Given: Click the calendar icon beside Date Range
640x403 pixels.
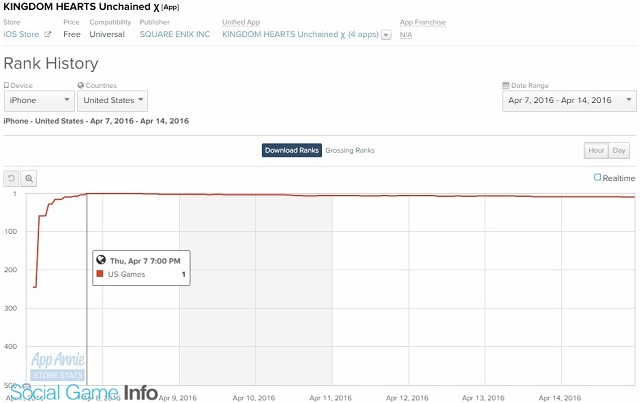Looking at the screenshot, I should 504,86.
